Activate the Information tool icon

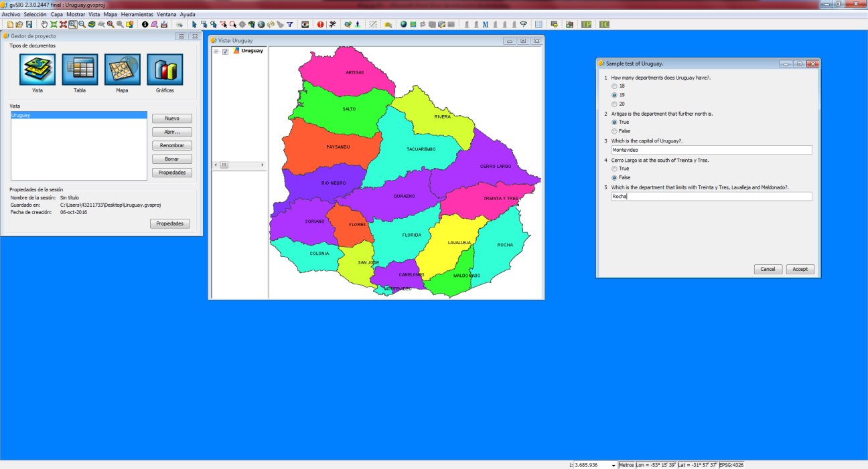(145, 25)
